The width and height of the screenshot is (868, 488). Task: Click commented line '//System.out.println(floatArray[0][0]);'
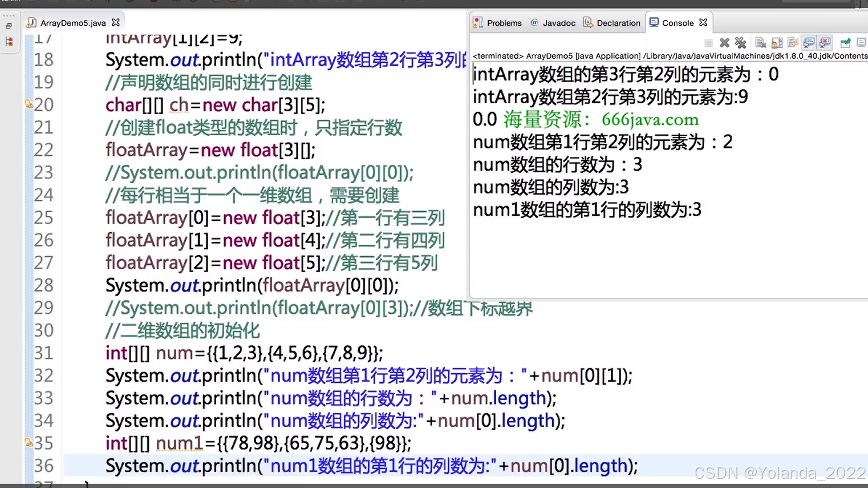point(259,172)
